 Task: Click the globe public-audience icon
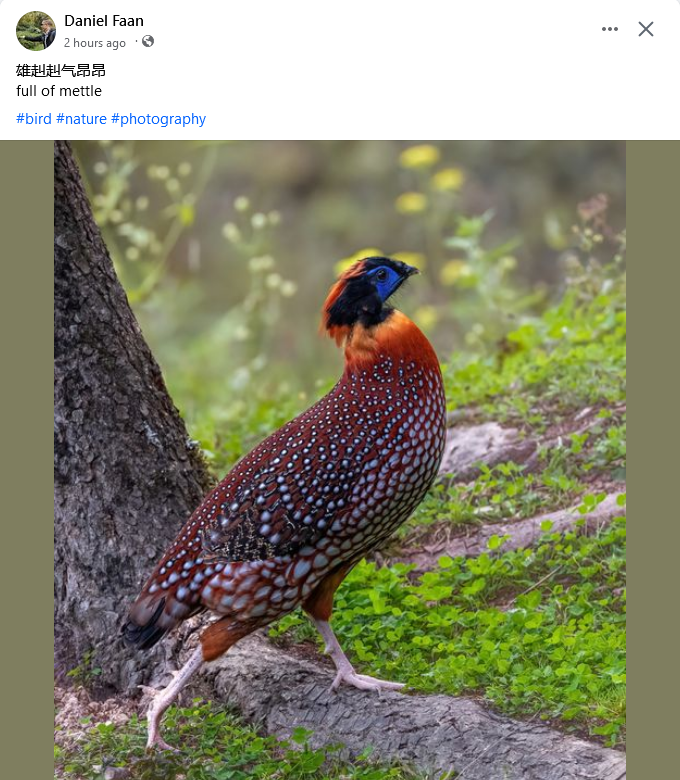148,41
